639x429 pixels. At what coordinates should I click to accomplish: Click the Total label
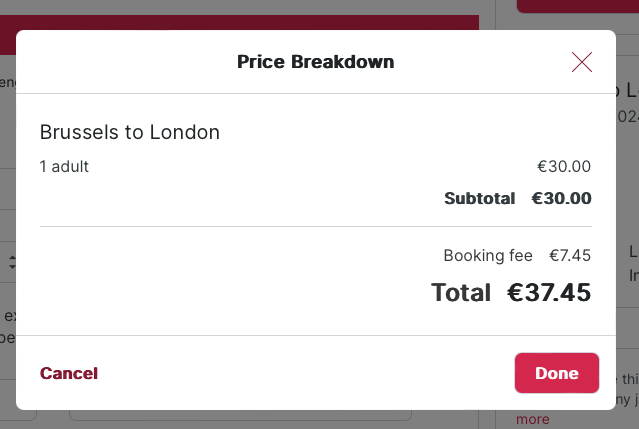click(x=461, y=293)
